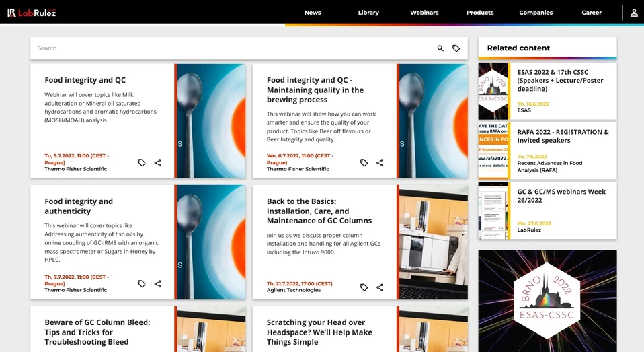644x352 pixels.
Task: Open Back to the Basics GC Columns title
Action: tap(319, 211)
